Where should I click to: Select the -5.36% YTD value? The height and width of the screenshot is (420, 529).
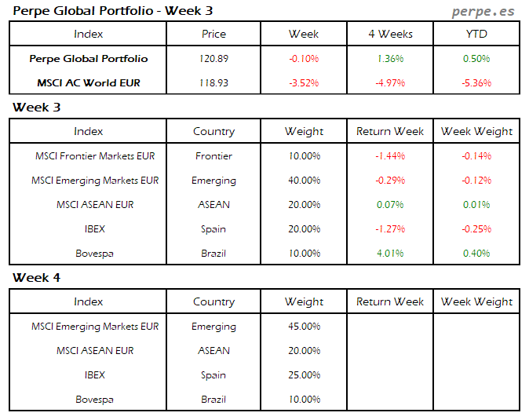476,82
